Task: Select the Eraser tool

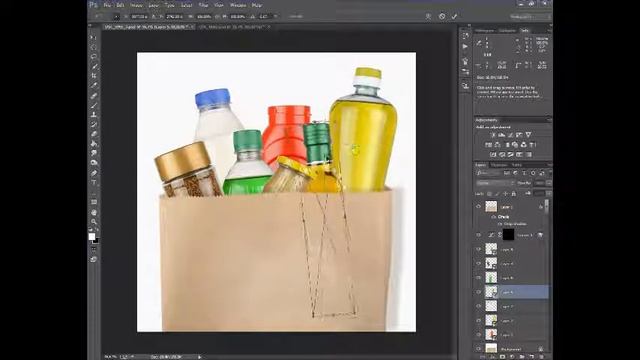Action: point(94,134)
